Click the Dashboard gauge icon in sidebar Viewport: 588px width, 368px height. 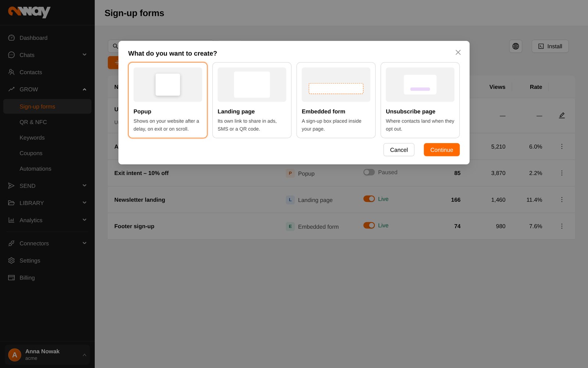coord(11,38)
